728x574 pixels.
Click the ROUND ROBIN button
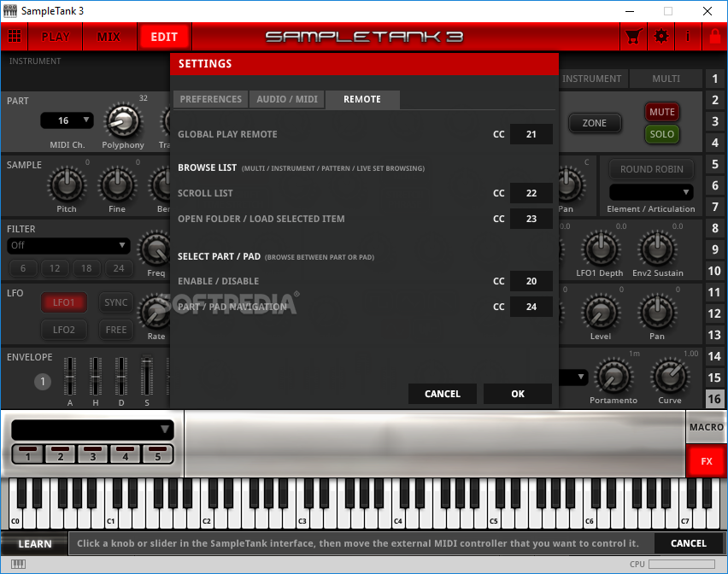[x=651, y=169]
